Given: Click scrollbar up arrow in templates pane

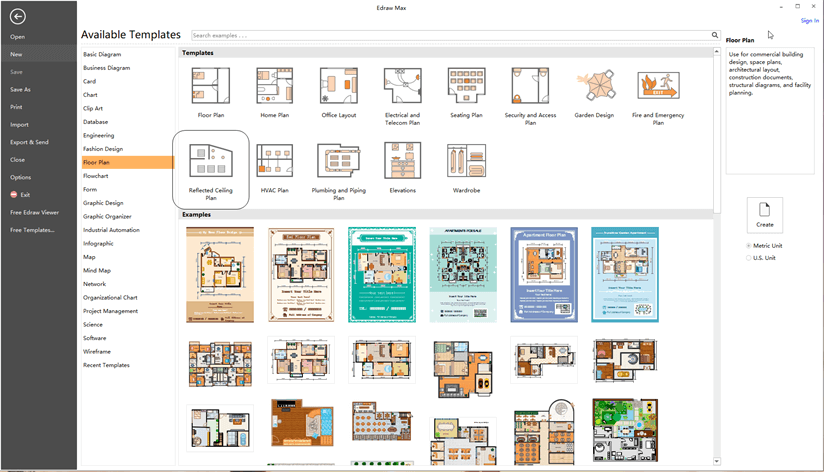Looking at the screenshot, I should pyautogui.click(x=717, y=52).
